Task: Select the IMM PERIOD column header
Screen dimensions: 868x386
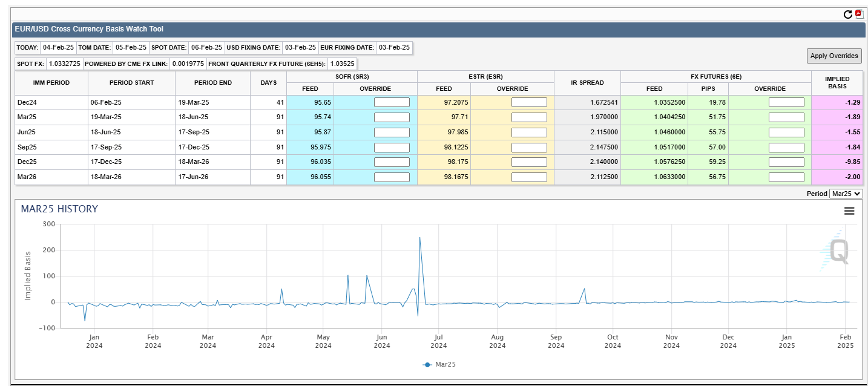Action: click(x=51, y=82)
